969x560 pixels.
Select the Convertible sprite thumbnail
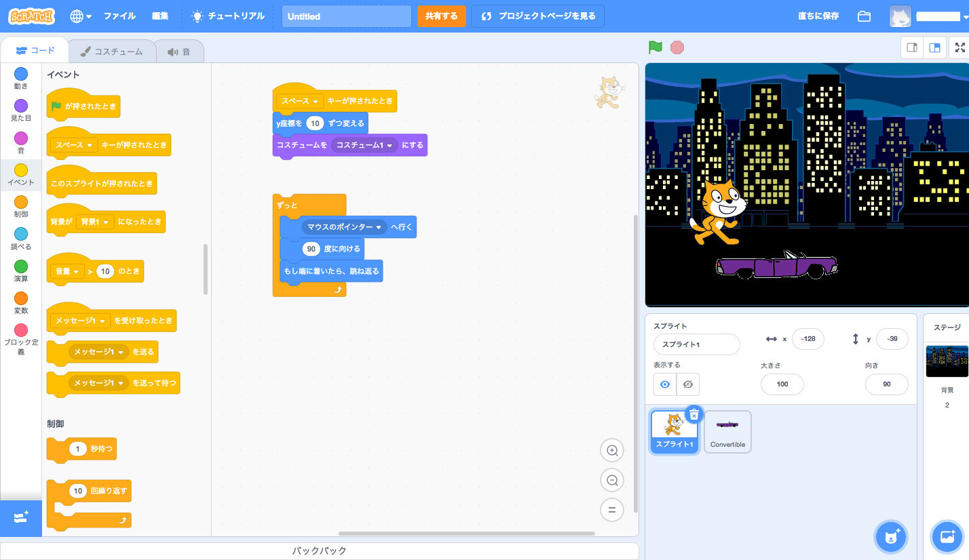pyautogui.click(x=727, y=431)
